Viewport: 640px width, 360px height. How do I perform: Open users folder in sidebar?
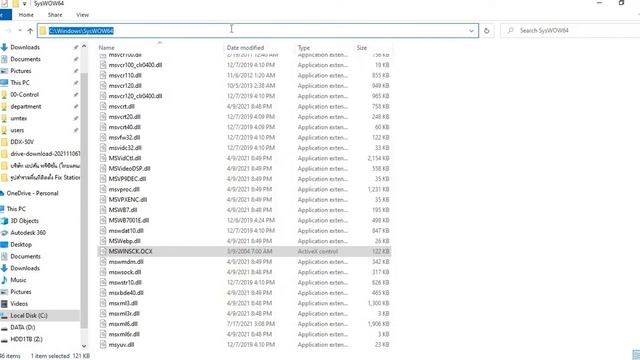point(17,130)
